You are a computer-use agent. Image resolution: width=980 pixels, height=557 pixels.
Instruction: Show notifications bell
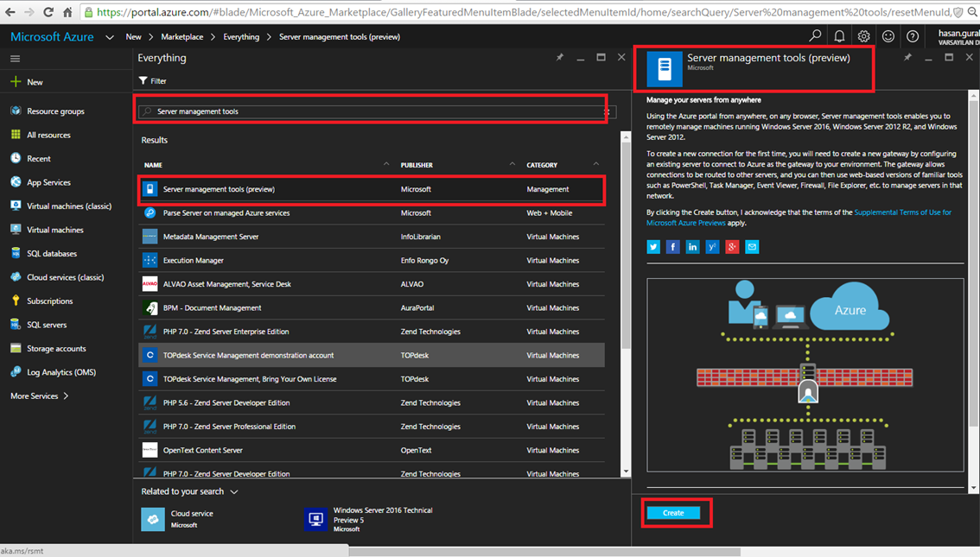click(839, 36)
